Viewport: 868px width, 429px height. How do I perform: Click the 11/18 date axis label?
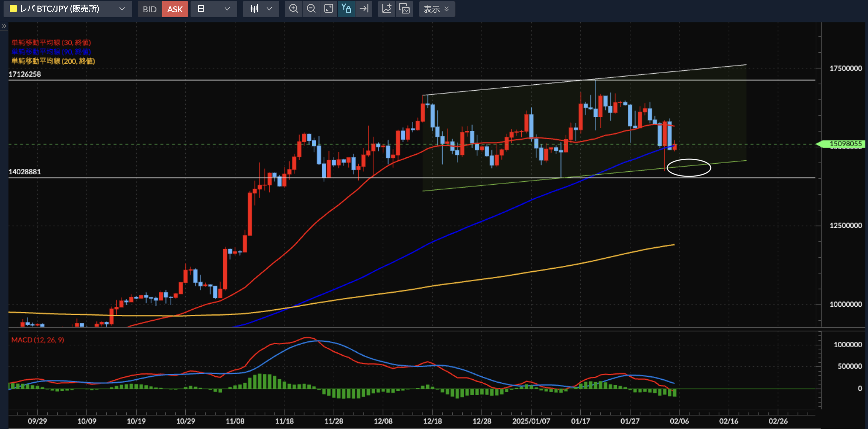point(284,421)
